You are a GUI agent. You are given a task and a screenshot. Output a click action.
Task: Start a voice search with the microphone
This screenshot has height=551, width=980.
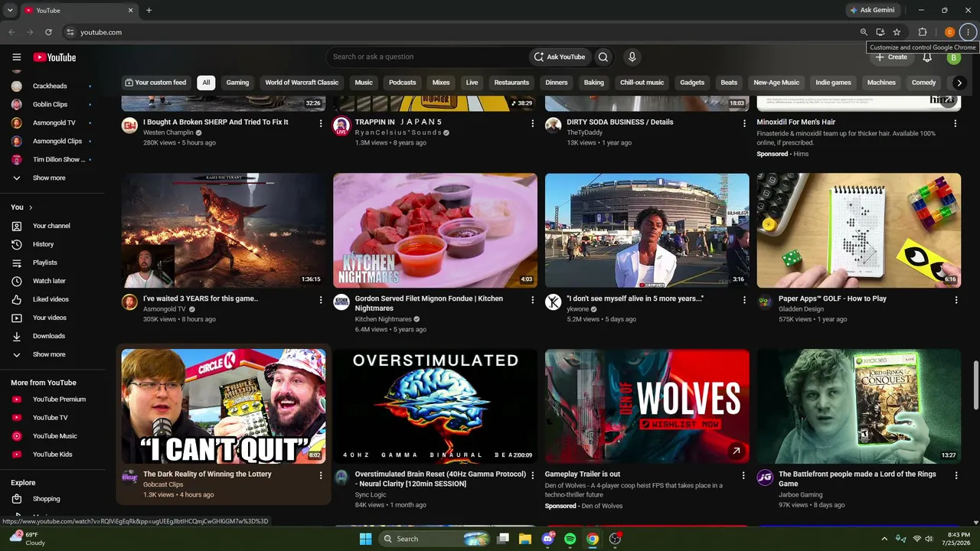tap(632, 57)
